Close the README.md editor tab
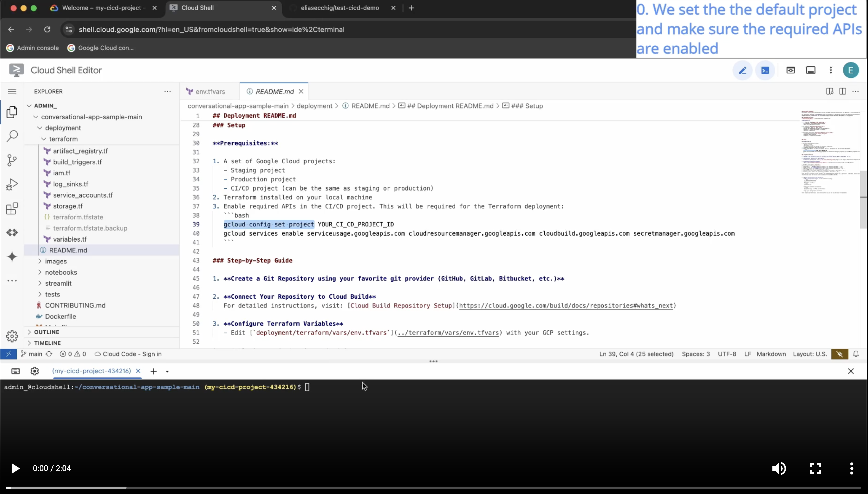Screen dimensions: 868x494 (x=301, y=92)
